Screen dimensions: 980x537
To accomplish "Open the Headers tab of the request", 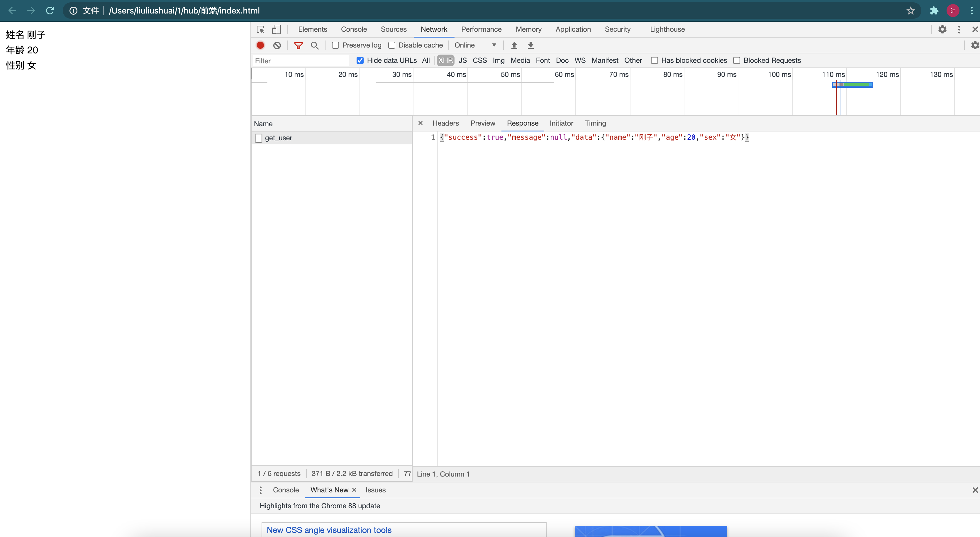I will click(445, 123).
